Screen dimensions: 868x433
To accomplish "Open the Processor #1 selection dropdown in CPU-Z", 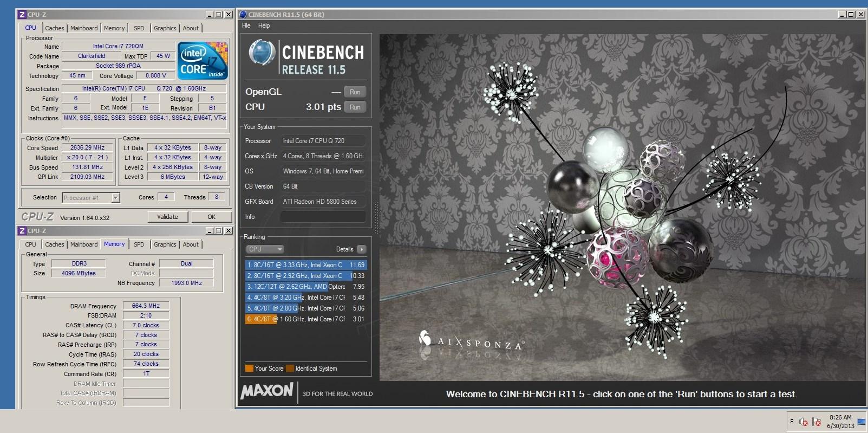I will (91, 198).
